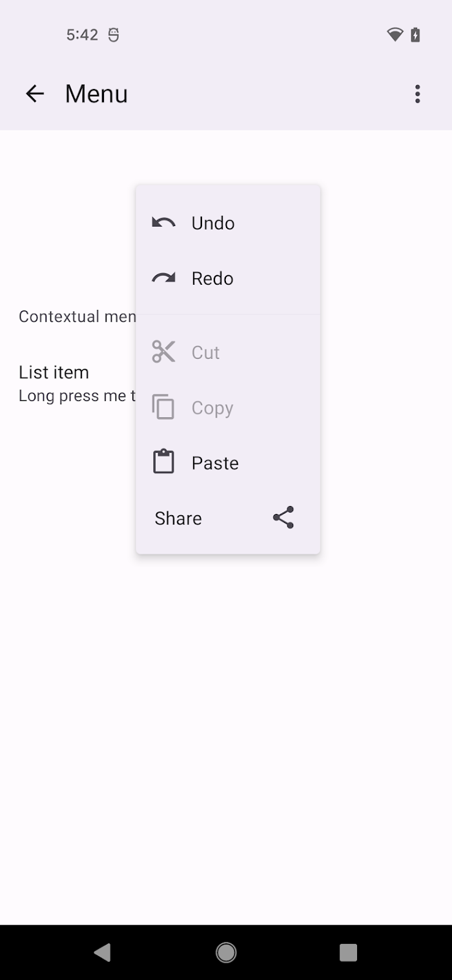Select the Redo menu entry

click(228, 278)
